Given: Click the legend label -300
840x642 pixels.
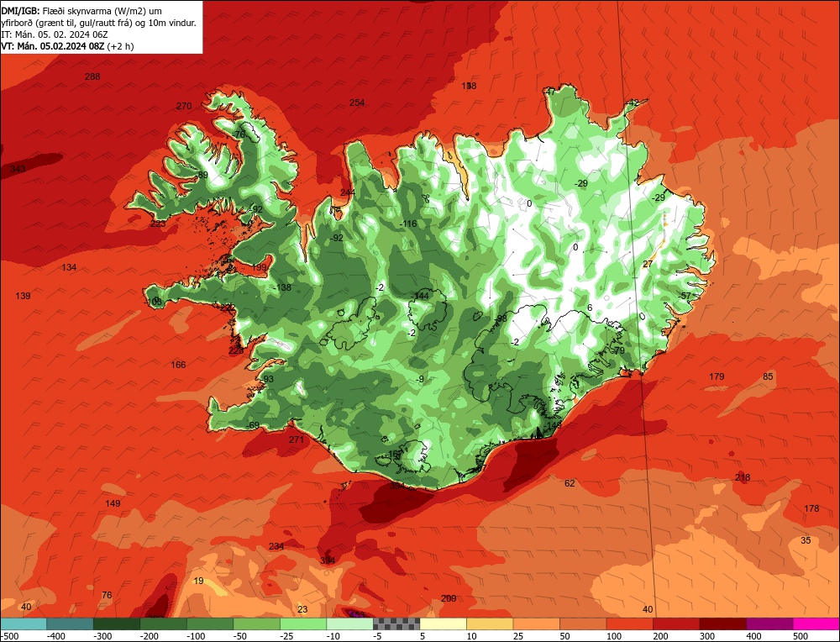Looking at the screenshot, I should pyautogui.click(x=102, y=636).
